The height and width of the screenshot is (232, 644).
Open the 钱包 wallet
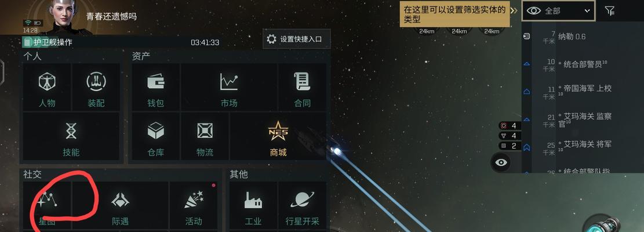tap(156, 87)
